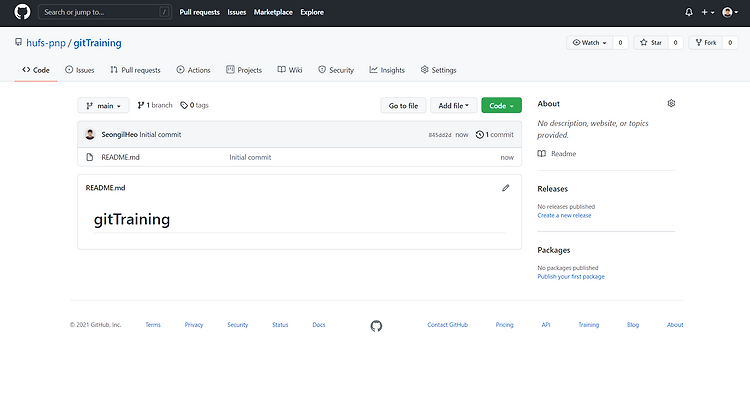
Task: Click the star count next to Star
Action: click(x=675, y=43)
